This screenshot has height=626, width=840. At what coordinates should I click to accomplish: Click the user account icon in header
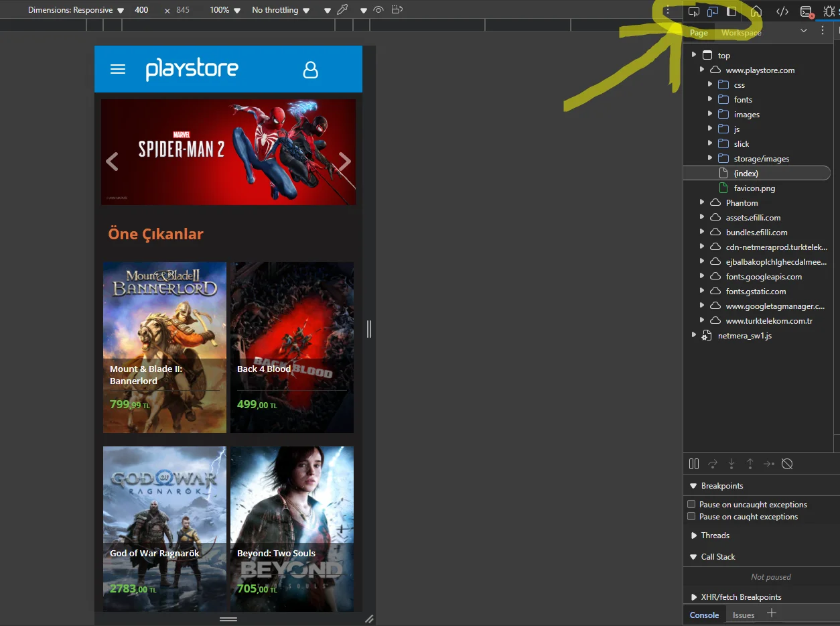pos(310,70)
